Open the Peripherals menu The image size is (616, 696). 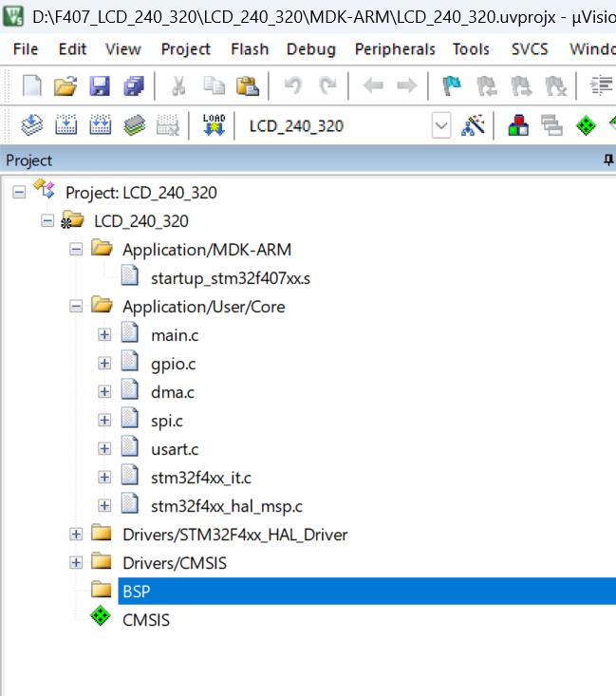[395, 48]
